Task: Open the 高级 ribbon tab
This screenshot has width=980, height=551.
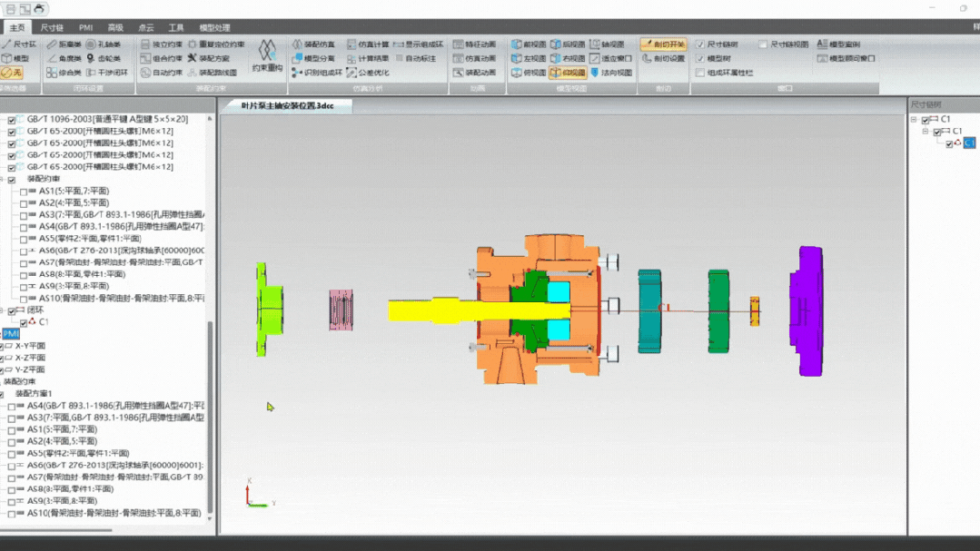Action: point(115,27)
